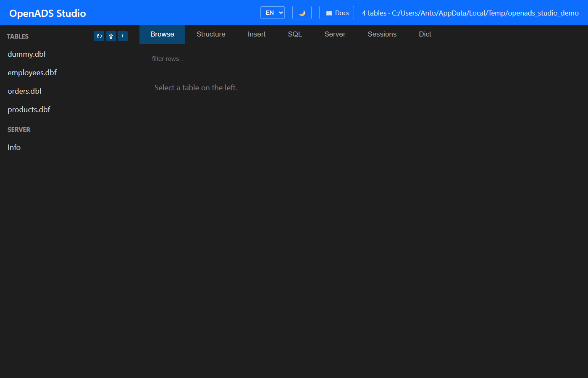The width and height of the screenshot is (588, 378).
Task: Open the EN language dropdown
Action: 273,13
